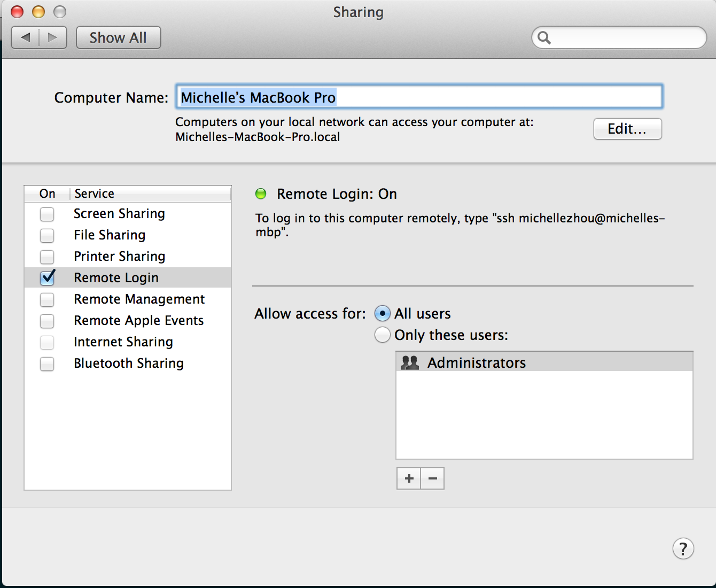Uncheck the Remote Login checkbox
The width and height of the screenshot is (716, 588).
(x=47, y=277)
